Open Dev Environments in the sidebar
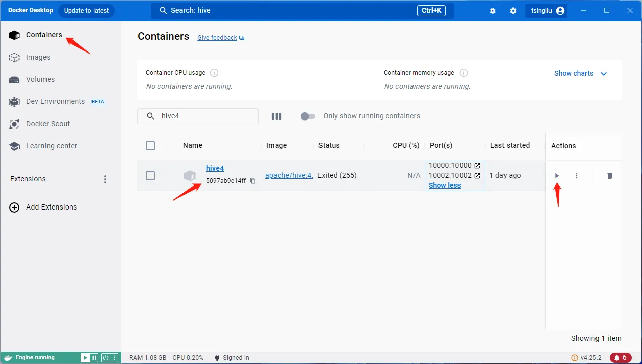This screenshot has width=642, height=364. 56,101
